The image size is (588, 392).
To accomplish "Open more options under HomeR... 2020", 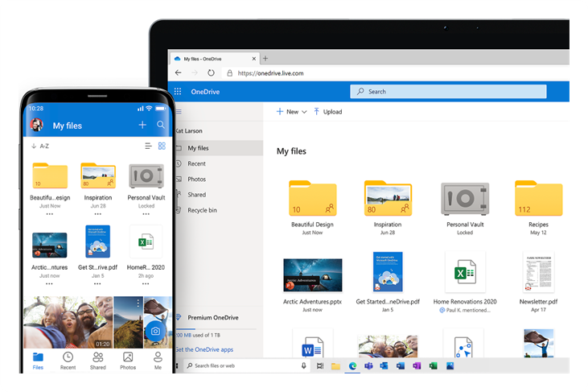I will pyautogui.click(x=146, y=284).
